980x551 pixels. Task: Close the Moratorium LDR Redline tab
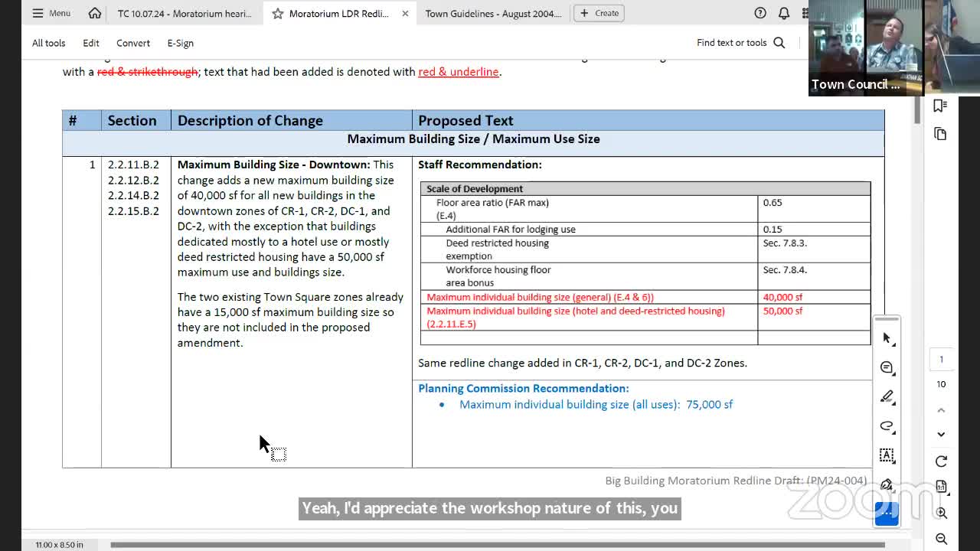405,13
